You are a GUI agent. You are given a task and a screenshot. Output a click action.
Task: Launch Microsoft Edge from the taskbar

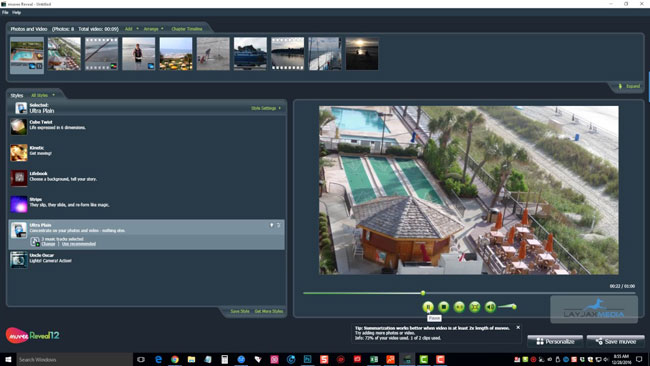(158, 359)
